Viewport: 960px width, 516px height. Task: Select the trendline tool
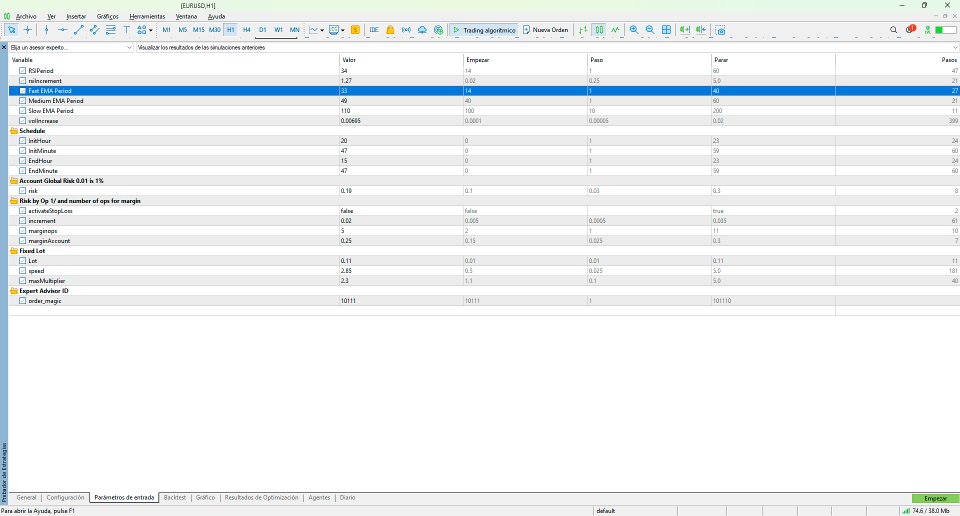pyautogui.click(x=78, y=29)
